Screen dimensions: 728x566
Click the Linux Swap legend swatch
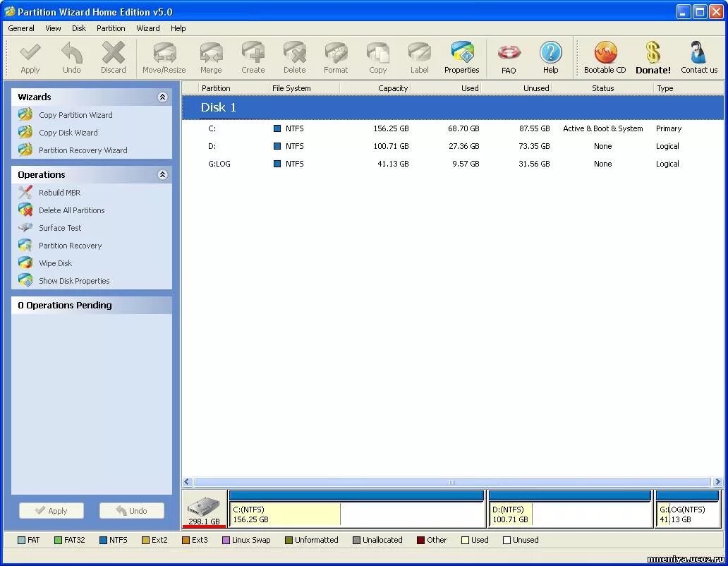pos(226,540)
